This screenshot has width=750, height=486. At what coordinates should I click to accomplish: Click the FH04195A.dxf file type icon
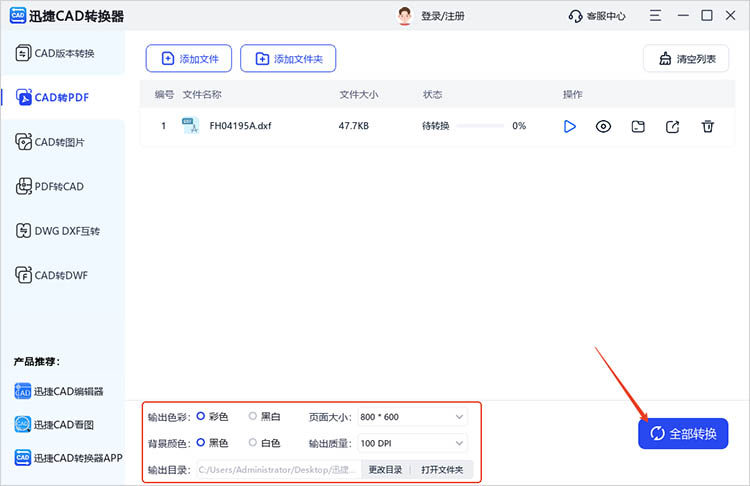pyautogui.click(x=190, y=126)
